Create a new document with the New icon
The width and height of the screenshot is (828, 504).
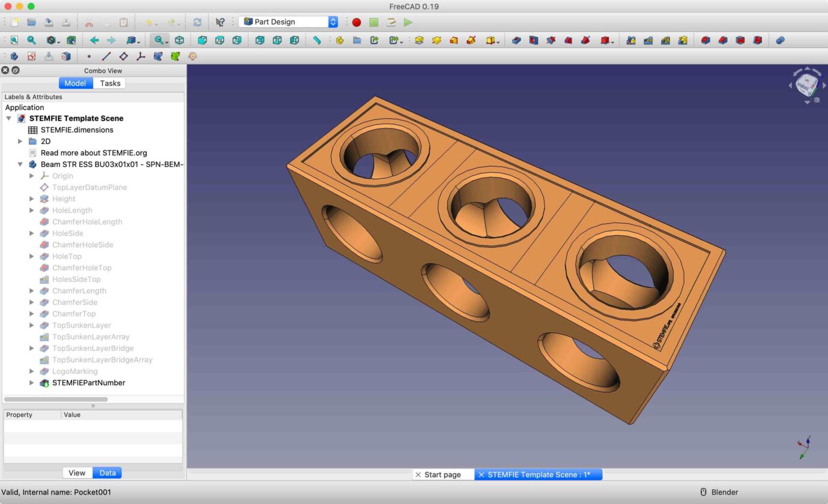(14, 22)
